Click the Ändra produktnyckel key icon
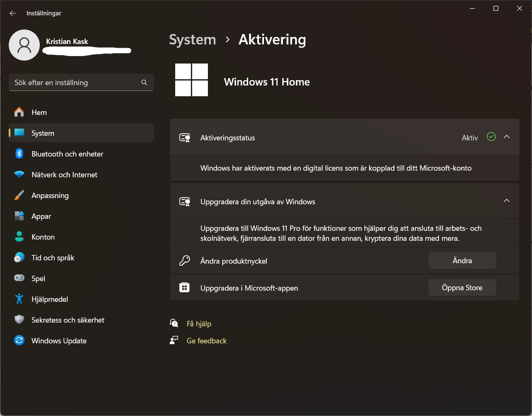532x416 pixels. 184,261
